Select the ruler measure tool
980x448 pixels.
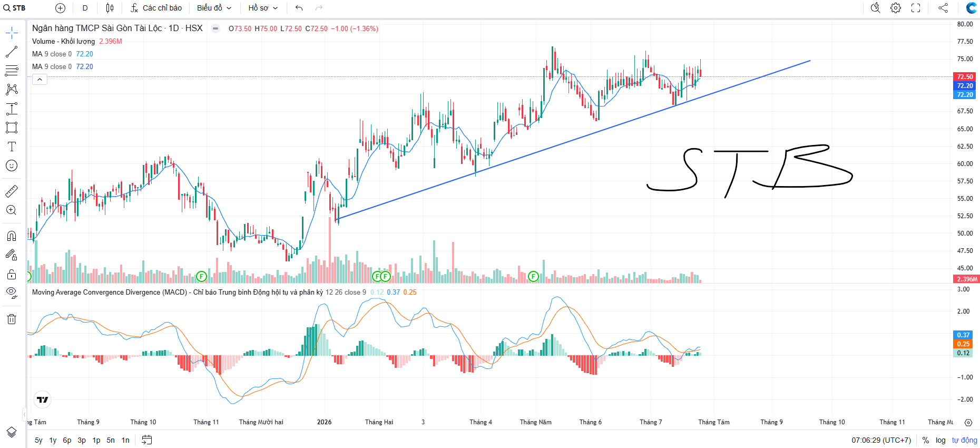[12, 191]
